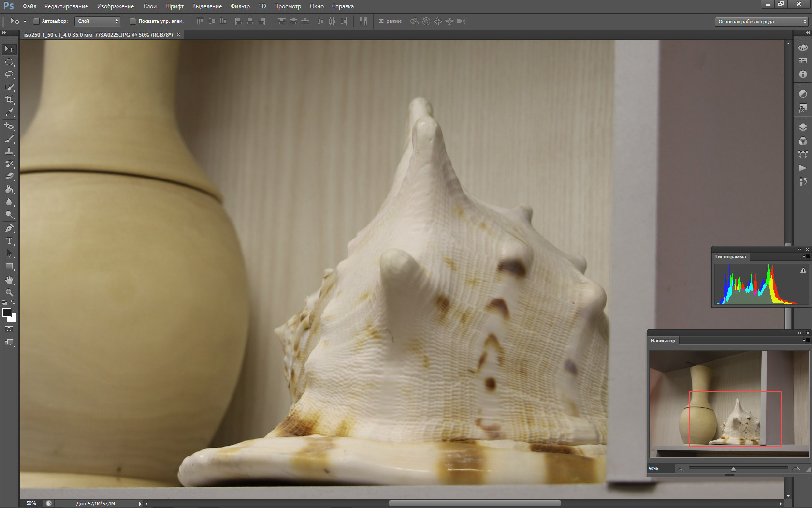Screen dimensions: 812x508
Task: Click the 50% zoom field in status bar
Action: pos(31,503)
